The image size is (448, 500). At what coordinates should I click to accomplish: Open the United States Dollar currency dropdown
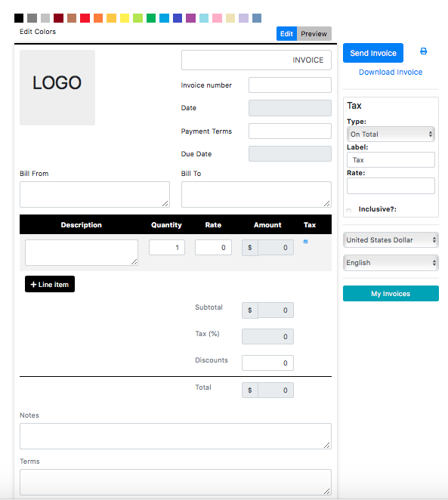(x=391, y=239)
